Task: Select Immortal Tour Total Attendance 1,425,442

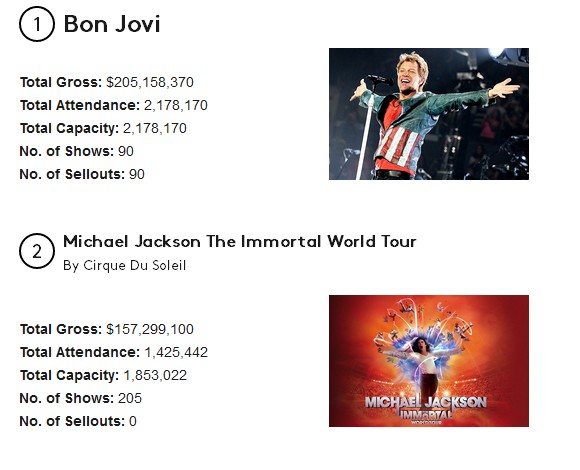Action: [114, 352]
